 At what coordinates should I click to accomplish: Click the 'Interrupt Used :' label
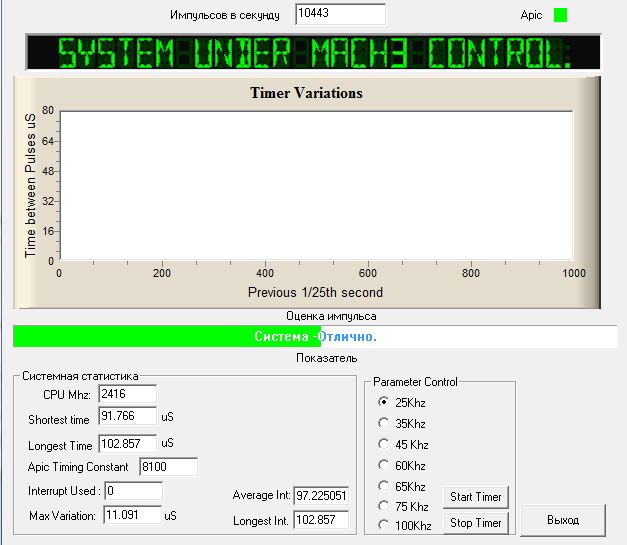[62, 491]
